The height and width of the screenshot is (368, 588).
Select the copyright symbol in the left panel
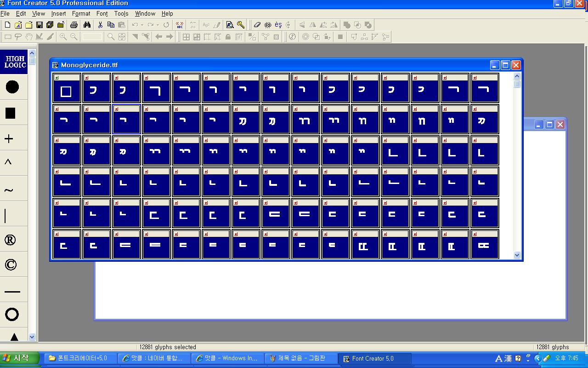11,264
